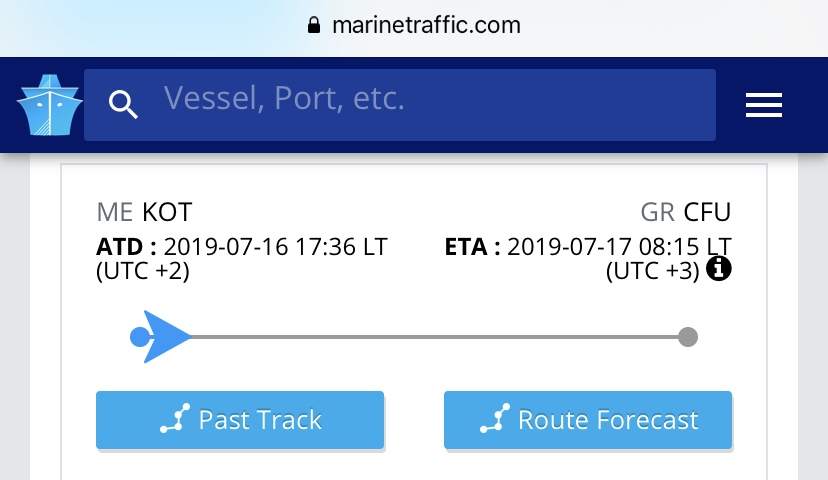Screen dimensions: 828x480
Task: Click the padlock icon in the address bar
Action: (x=315, y=25)
